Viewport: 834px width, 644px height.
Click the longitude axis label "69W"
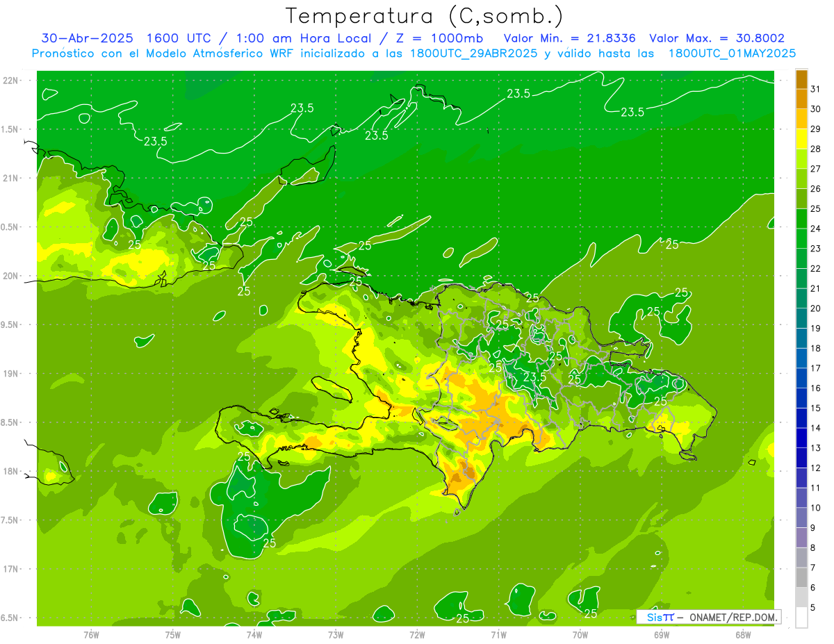(x=662, y=634)
